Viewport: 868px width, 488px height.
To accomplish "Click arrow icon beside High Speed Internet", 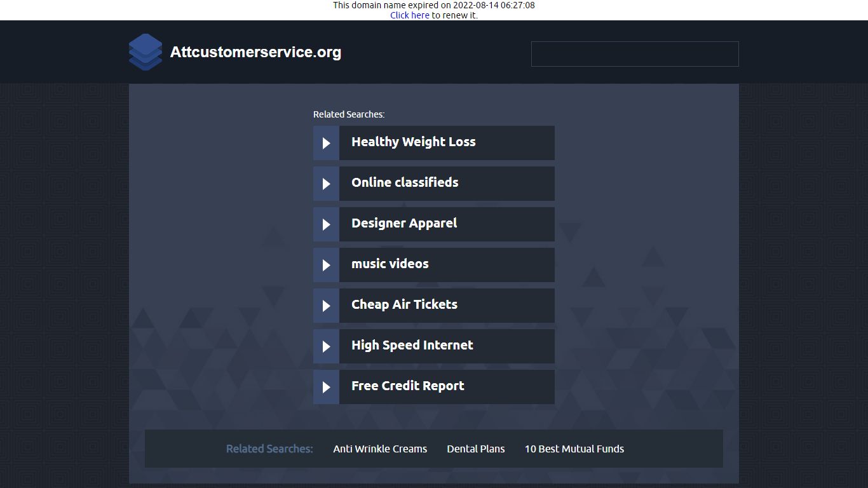I will [326, 346].
